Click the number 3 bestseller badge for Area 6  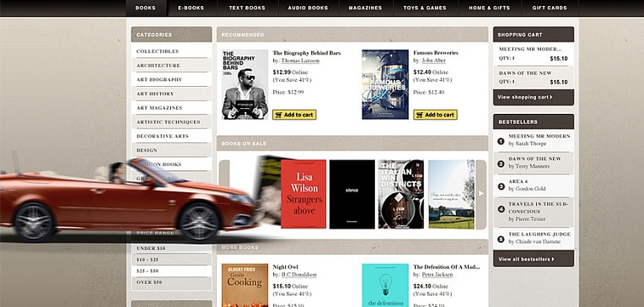[501, 186]
